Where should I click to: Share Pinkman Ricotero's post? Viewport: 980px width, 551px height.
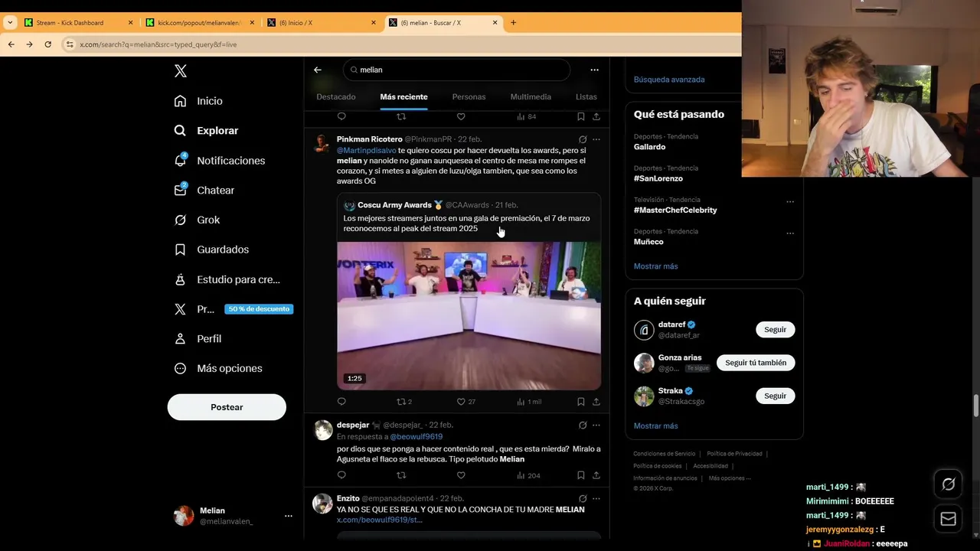pyautogui.click(x=596, y=402)
